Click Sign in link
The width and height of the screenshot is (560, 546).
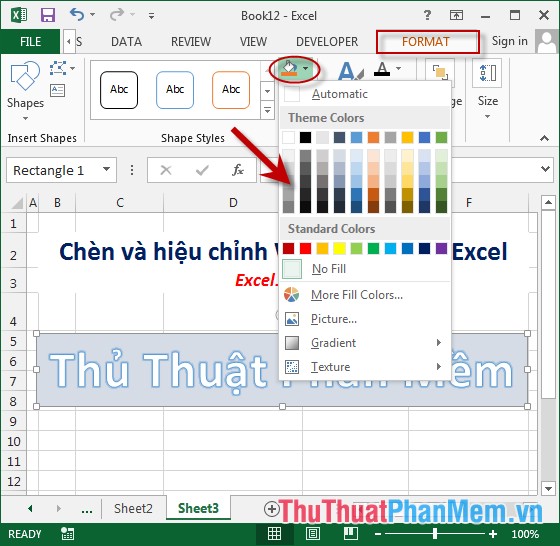coord(509,41)
